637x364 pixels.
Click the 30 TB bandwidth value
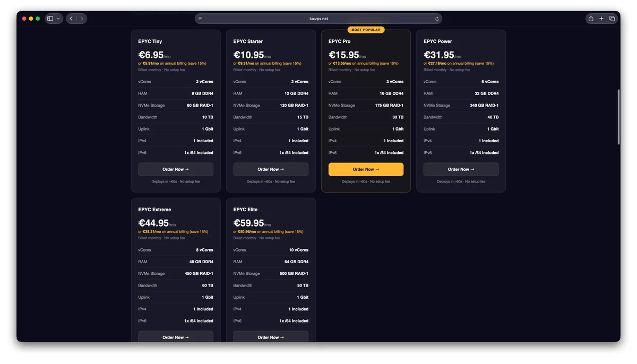click(x=398, y=117)
